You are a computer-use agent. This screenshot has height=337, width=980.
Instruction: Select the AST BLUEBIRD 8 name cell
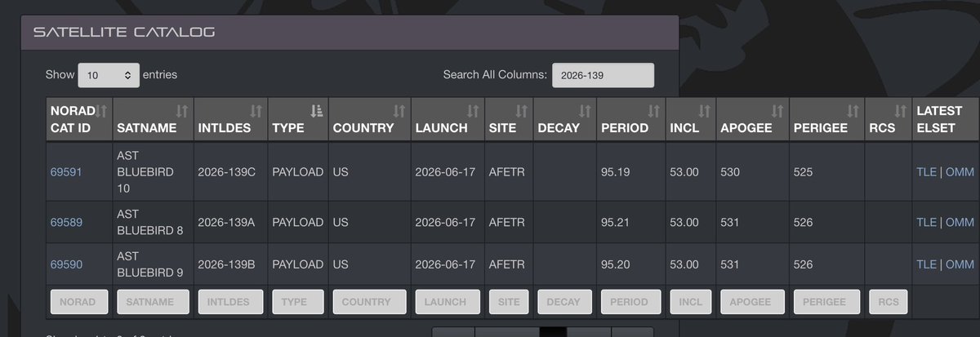151,222
